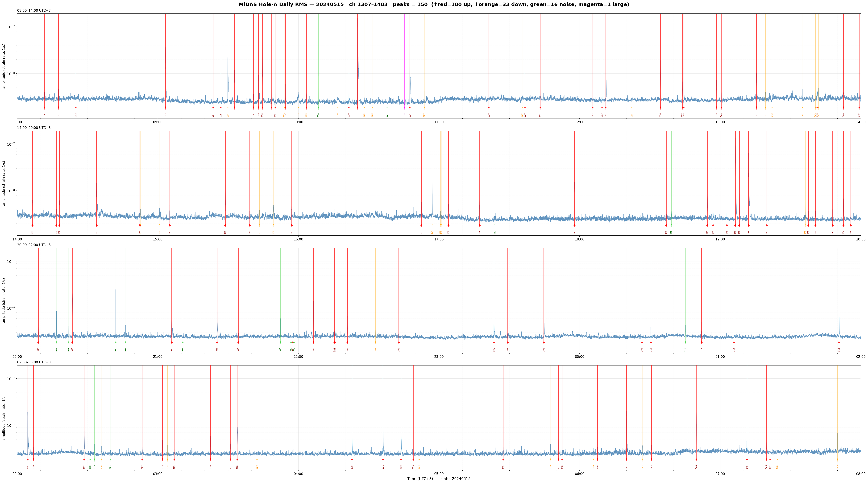Image resolution: width=868 pixels, height=483 pixels.
Task: Select the orange down marker labeled 019
Action: coord(338,107)
